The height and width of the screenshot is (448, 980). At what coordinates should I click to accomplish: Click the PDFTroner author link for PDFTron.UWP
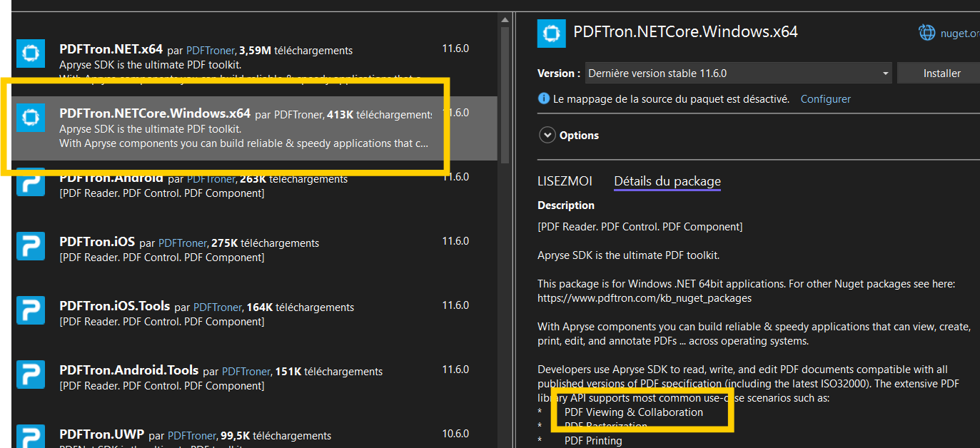pos(192,436)
